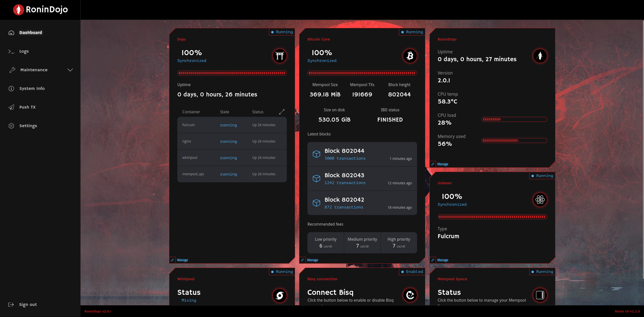The image size is (644, 317).
Task: Click the Bisq connection icon
Action: coord(410,295)
